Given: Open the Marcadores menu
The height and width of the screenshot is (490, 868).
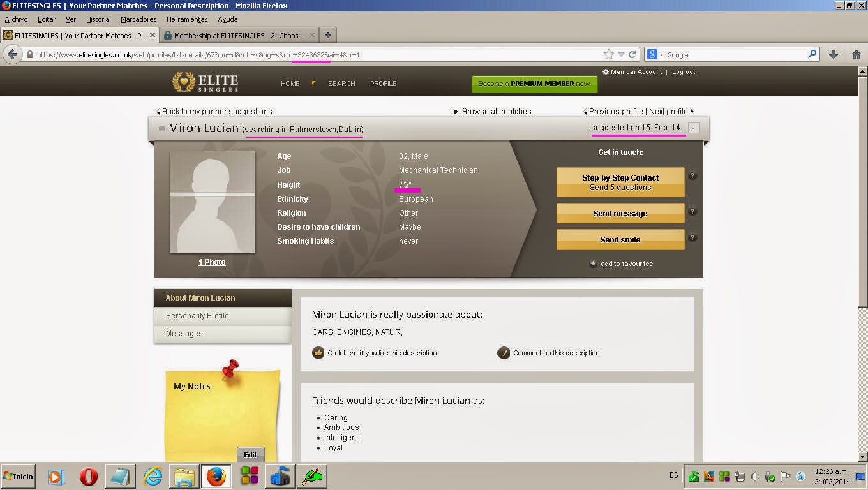Looking at the screenshot, I should [x=138, y=20].
